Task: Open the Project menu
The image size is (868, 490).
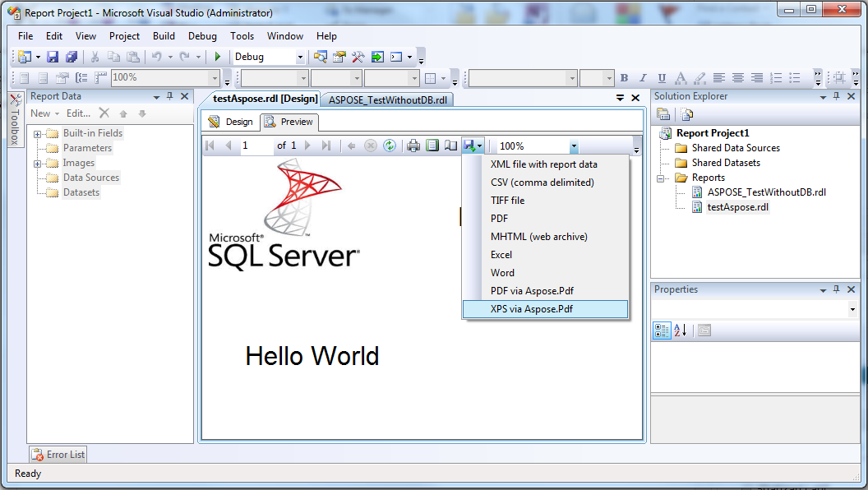Action: click(x=124, y=36)
